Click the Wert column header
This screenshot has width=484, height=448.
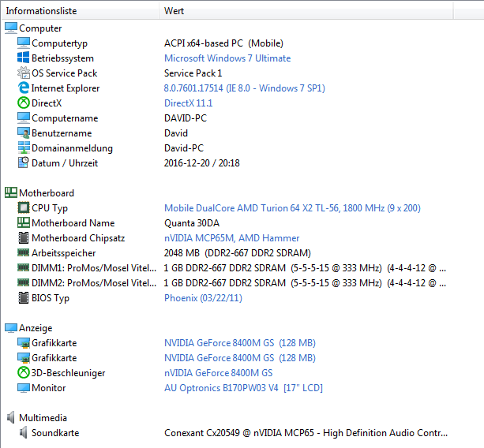point(306,11)
